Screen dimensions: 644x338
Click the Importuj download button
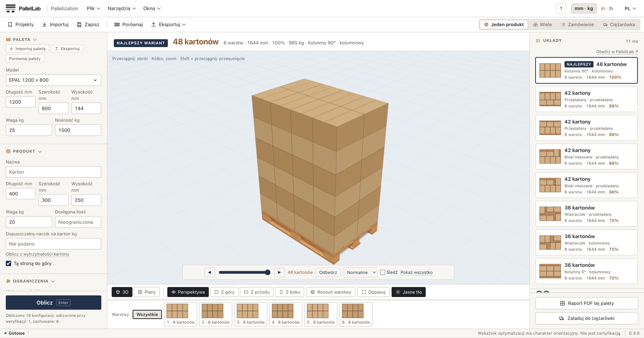point(55,24)
